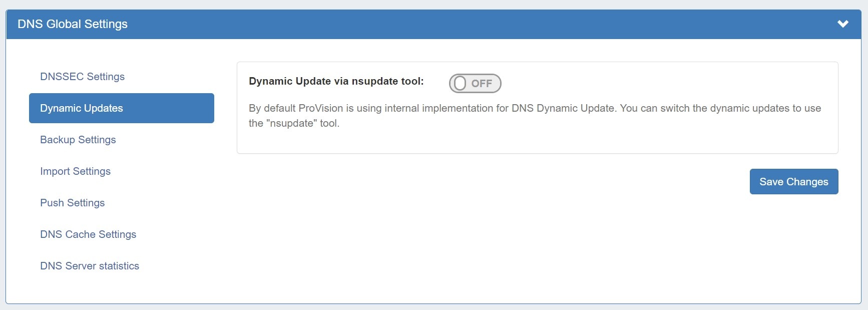
Task: Switch to Push Settings
Action: coord(73,203)
